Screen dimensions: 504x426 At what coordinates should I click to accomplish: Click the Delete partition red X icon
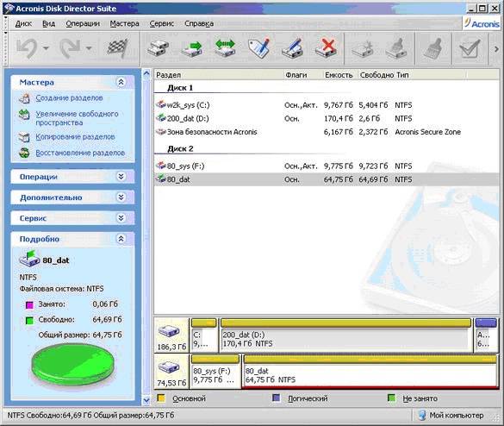pyautogui.click(x=326, y=48)
